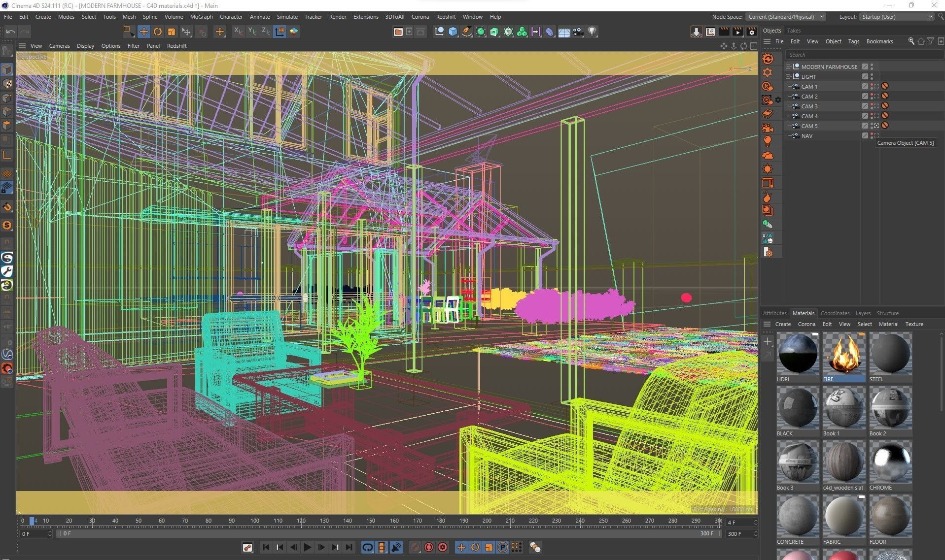
Task: Toggle the LIGHT layer visibility dots
Action: point(872,76)
